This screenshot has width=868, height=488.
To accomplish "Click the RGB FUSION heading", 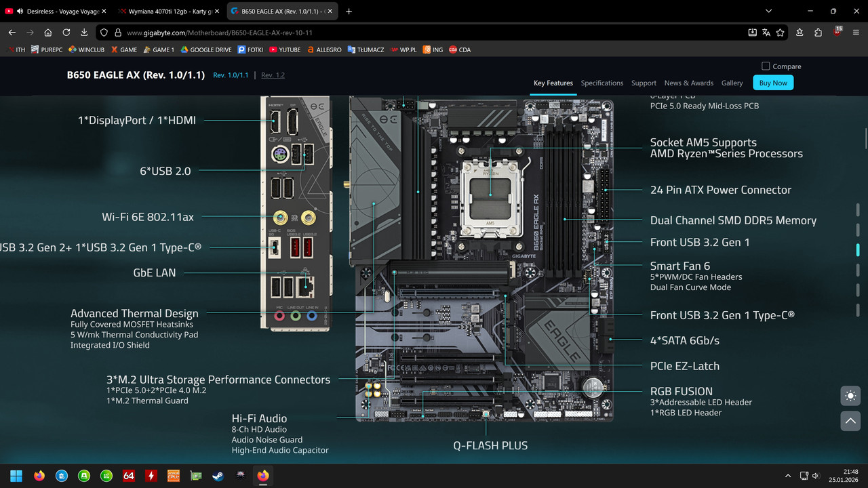I will pos(682,391).
